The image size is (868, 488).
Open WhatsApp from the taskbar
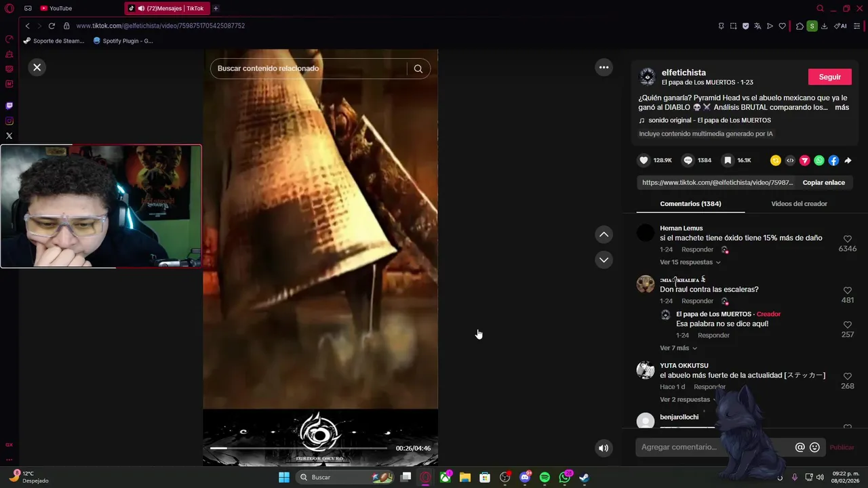(564, 477)
